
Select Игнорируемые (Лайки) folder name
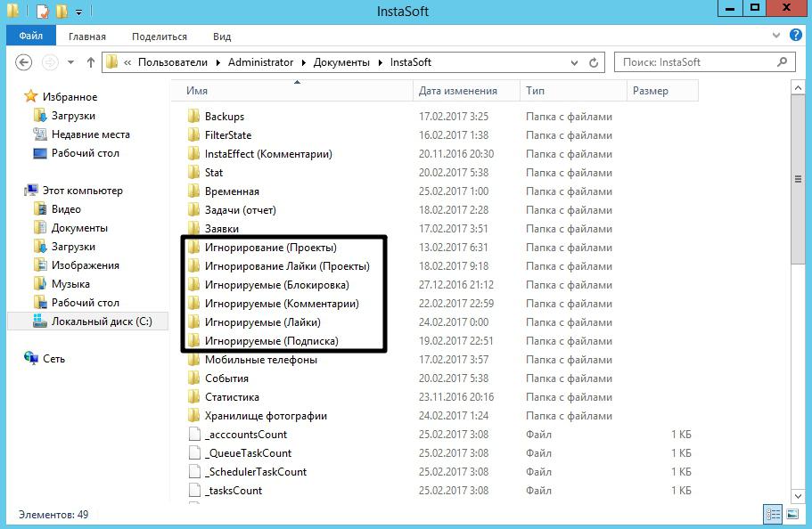click(x=263, y=322)
